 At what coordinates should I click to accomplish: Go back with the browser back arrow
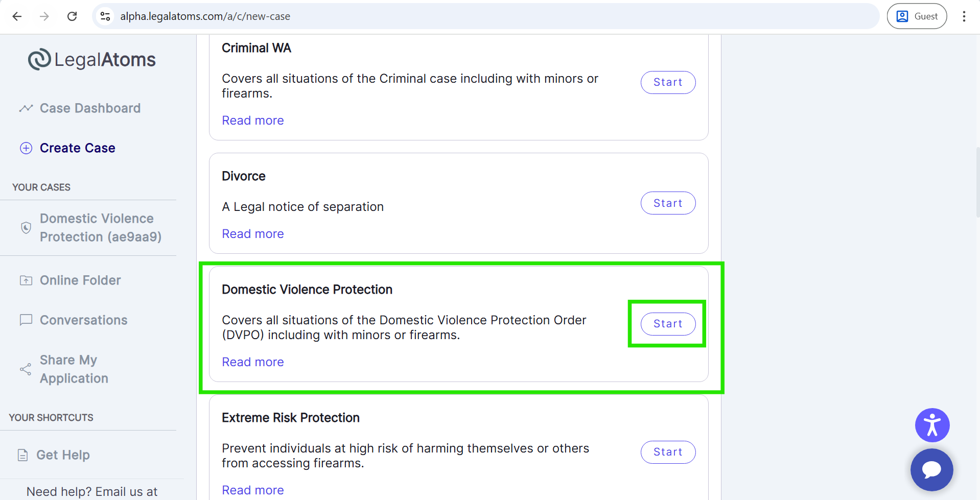(17, 16)
